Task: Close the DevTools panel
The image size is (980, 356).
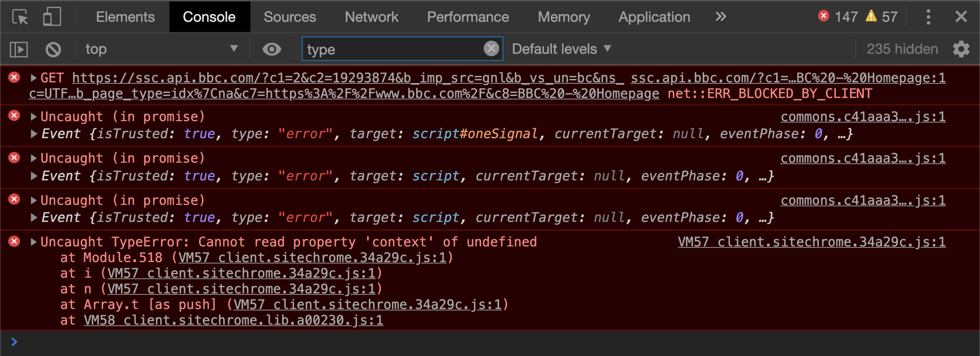Action: point(961,16)
